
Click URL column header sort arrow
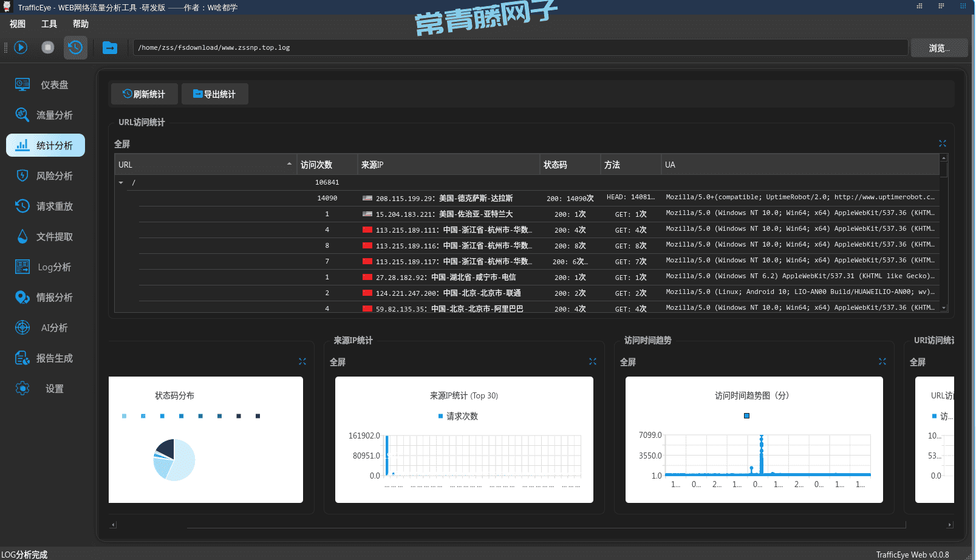click(x=289, y=165)
